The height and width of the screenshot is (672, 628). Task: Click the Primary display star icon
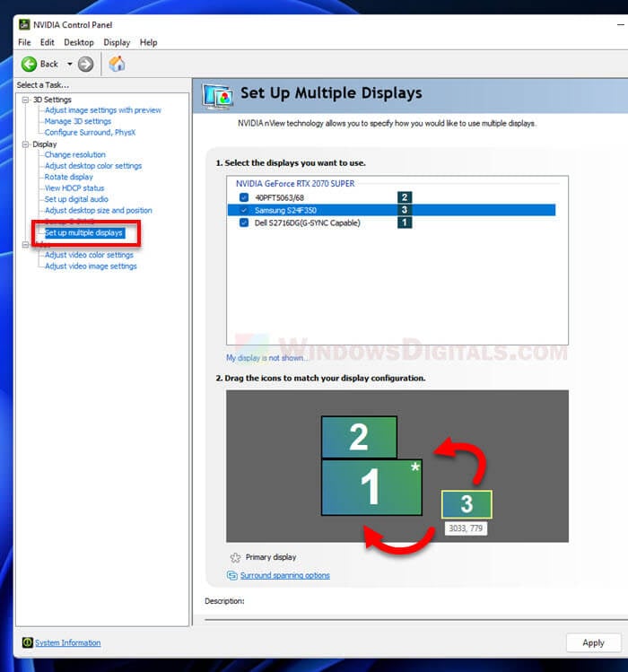point(235,557)
